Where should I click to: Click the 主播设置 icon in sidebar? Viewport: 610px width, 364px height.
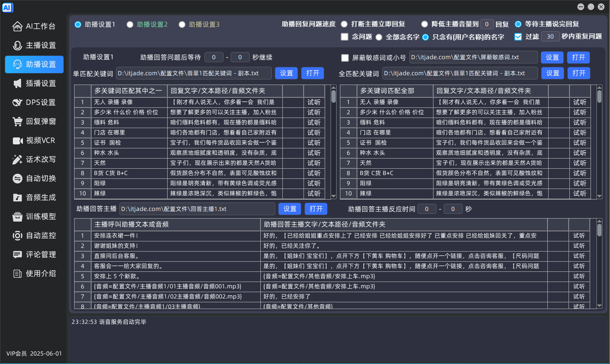17,45
